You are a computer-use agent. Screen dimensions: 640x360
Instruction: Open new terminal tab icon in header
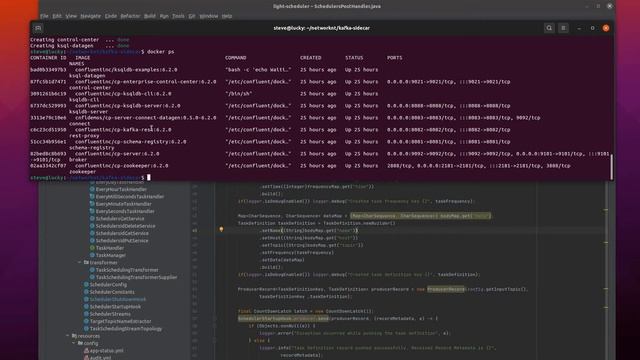(x=38, y=28)
